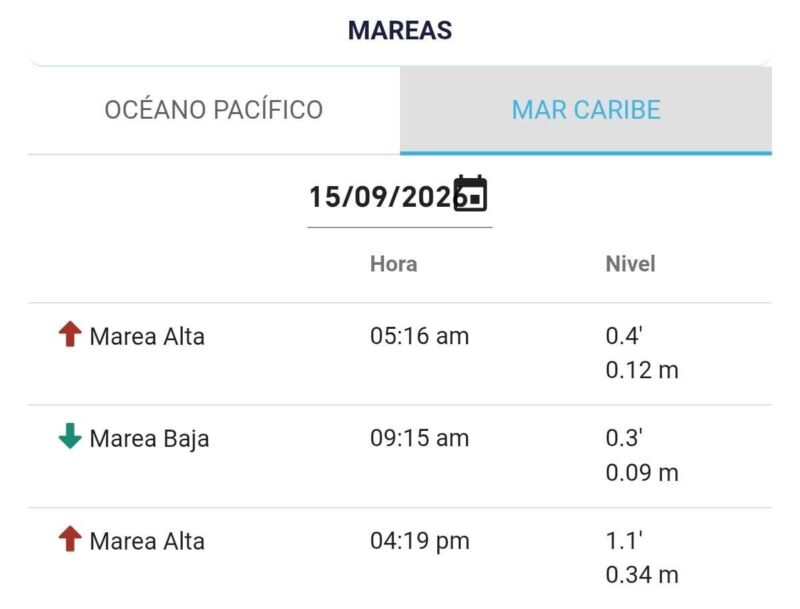Click the 0.12 m level value
The image size is (800, 609).
pos(642,370)
